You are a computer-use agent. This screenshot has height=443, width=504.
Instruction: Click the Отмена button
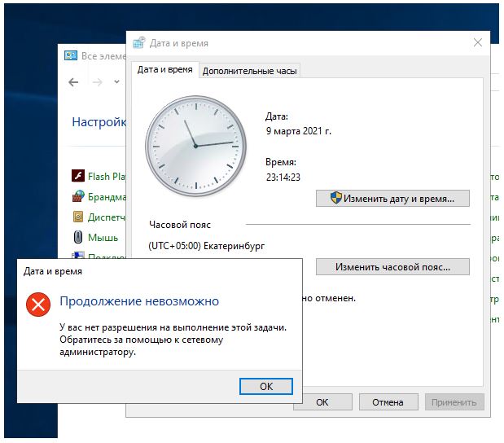pyautogui.click(x=388, y=402)
